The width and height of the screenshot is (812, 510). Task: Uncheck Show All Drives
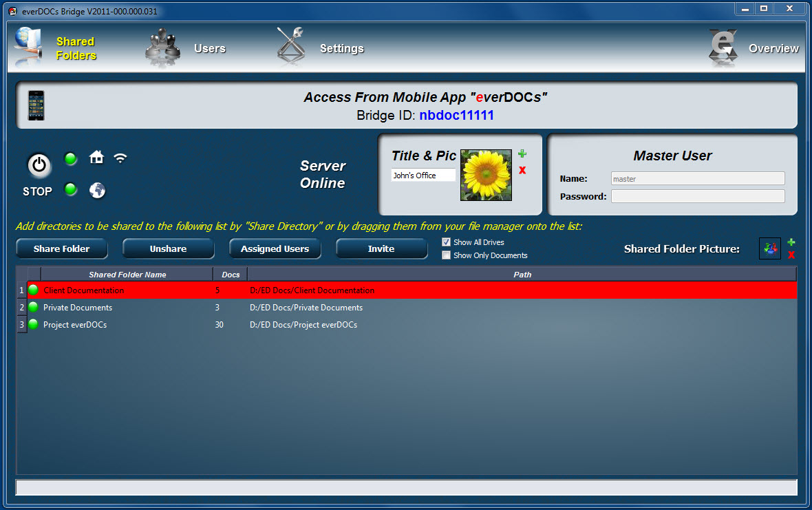pos(446,242)
